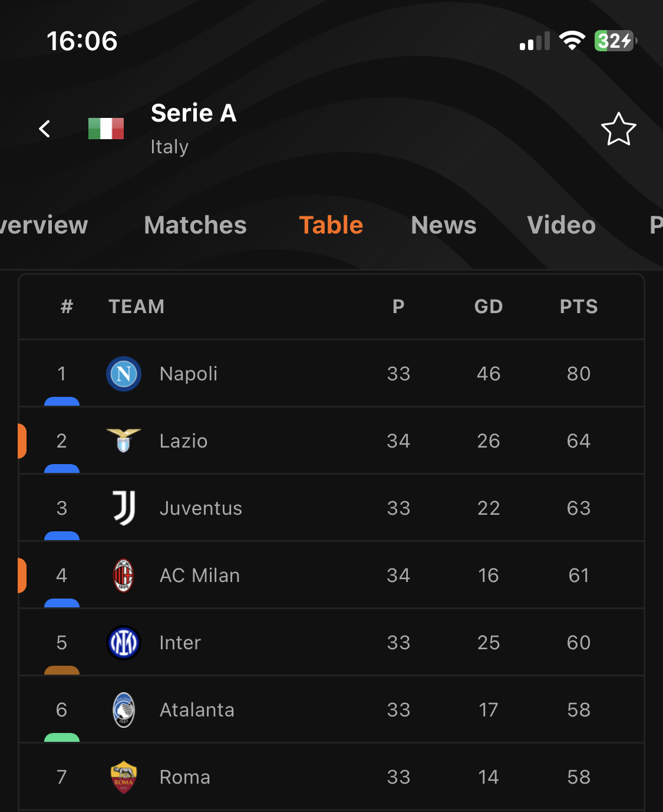The image size is (663, 812).
Task: Open the Atalanta team name link
Action: pyautogui.click(x=197, y=710)
